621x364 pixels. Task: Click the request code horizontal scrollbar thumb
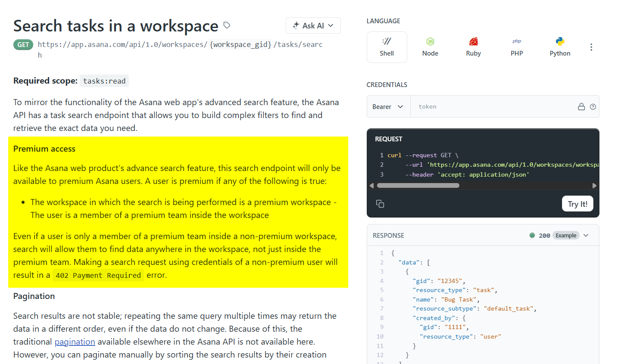[418, 186]
